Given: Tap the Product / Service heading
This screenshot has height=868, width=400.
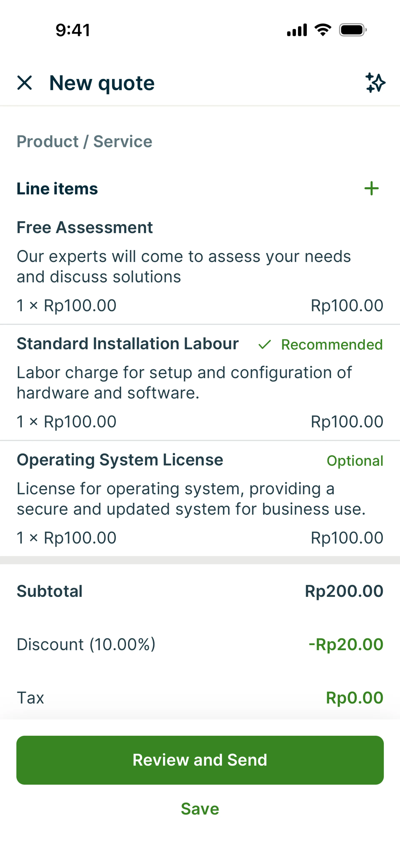Looking at the screenshot, I should 85,142.
